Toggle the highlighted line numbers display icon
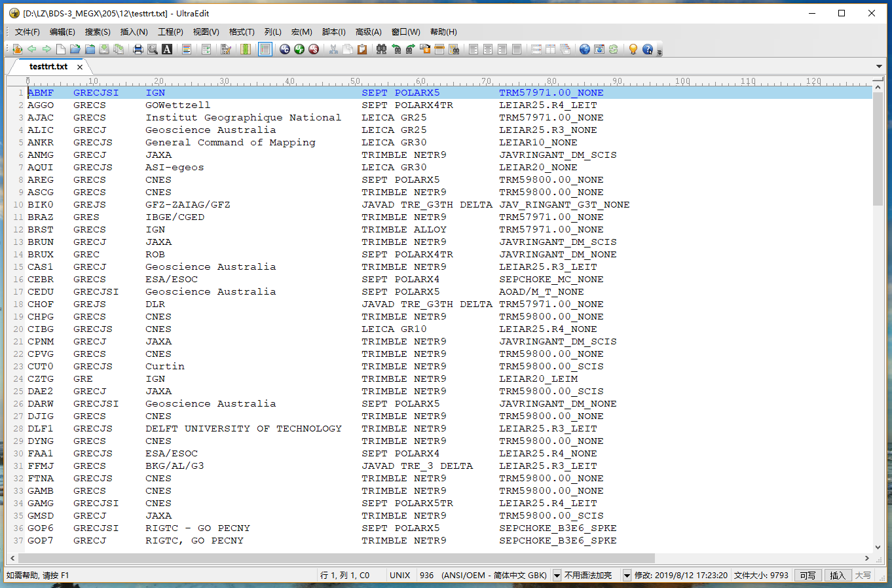The width and height of the screenshot is (892, 588). tap(265, 49)
